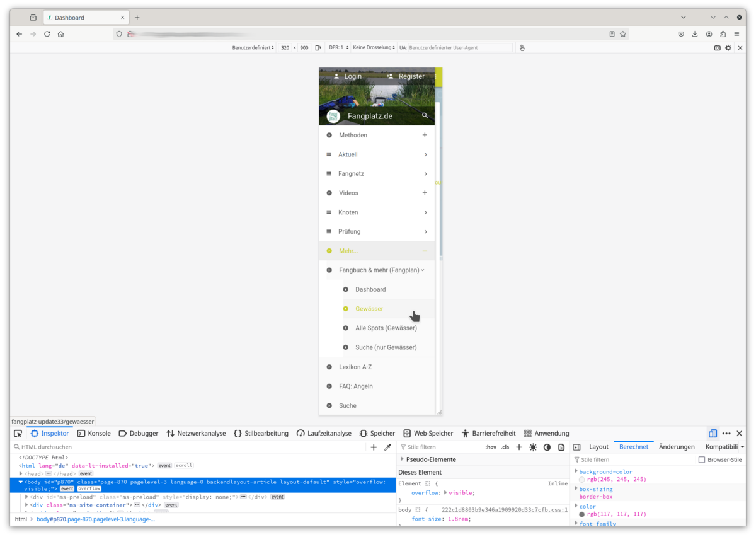Pick an element with the element picker icon
The height and width of the screenshot is (537, 756).
[18, 434]
